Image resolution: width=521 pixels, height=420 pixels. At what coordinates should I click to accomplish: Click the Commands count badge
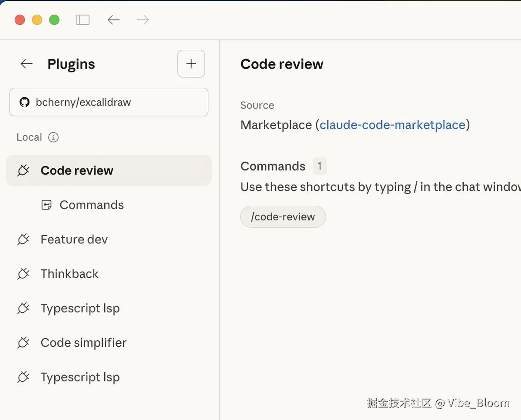tap(320, 166)
